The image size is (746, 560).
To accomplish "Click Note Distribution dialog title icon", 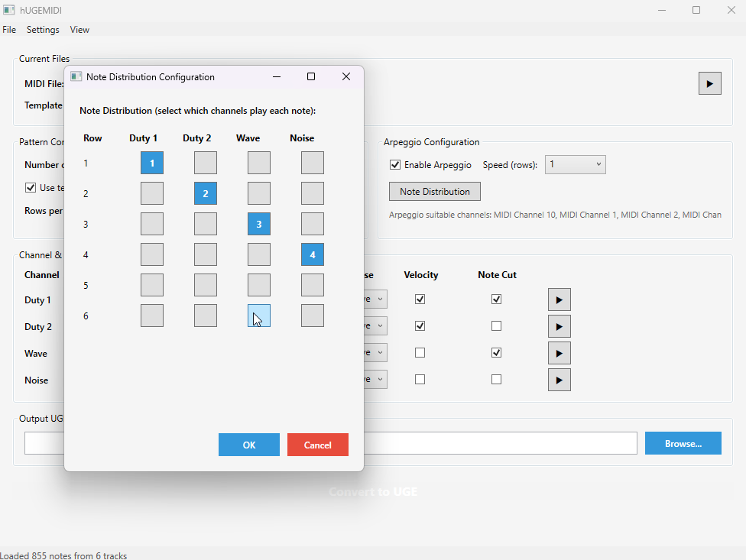I will coord(76,76).
